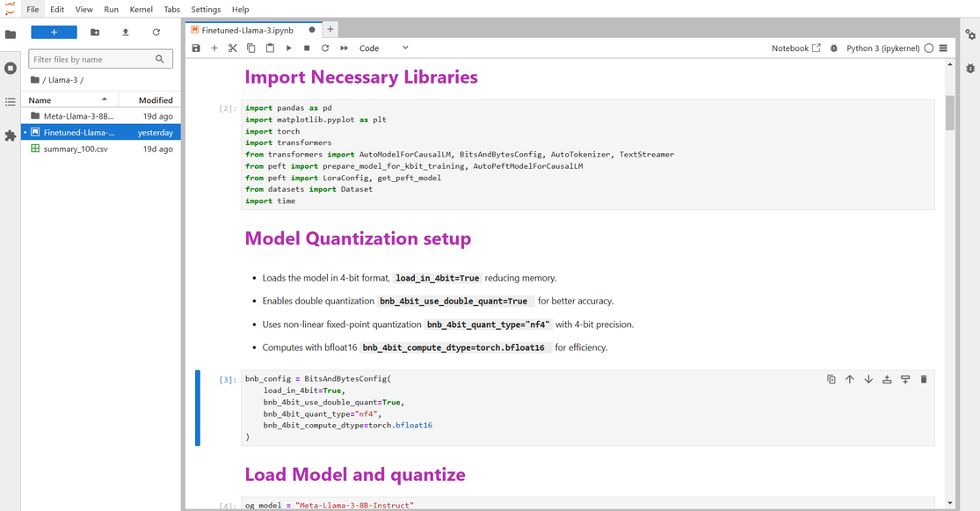Image resolution: width=980 pixels, height=511 pixels.
Task: Open the File menu
Action: pyautogui.click(x=33, y=10)
